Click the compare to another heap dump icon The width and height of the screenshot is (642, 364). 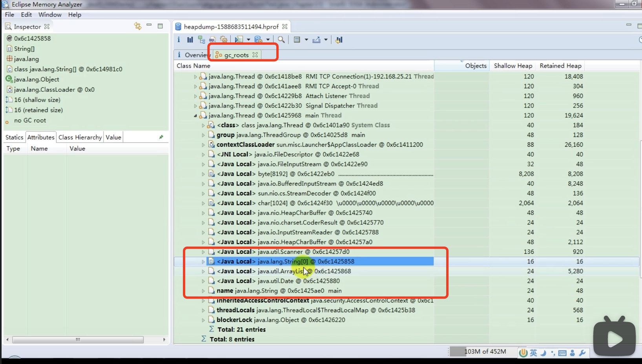[339, 40]
